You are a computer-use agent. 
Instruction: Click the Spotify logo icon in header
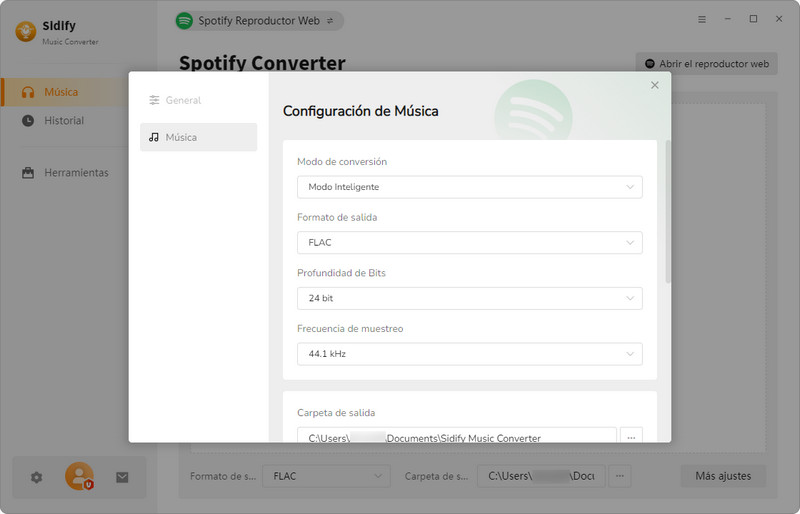[184, 21]
